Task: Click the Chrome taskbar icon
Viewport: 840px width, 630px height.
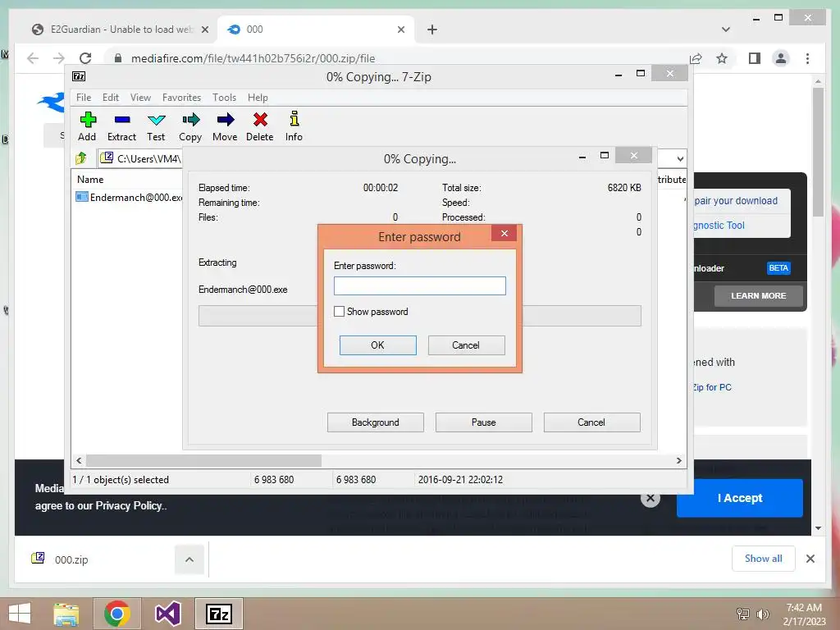Action: click(117, 614)
